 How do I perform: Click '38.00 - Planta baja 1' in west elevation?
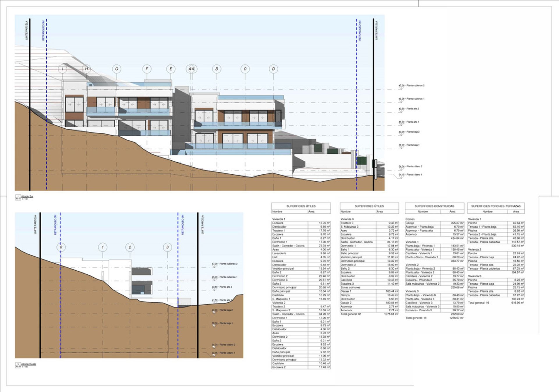pyautogui.click(x=222, y=323)
